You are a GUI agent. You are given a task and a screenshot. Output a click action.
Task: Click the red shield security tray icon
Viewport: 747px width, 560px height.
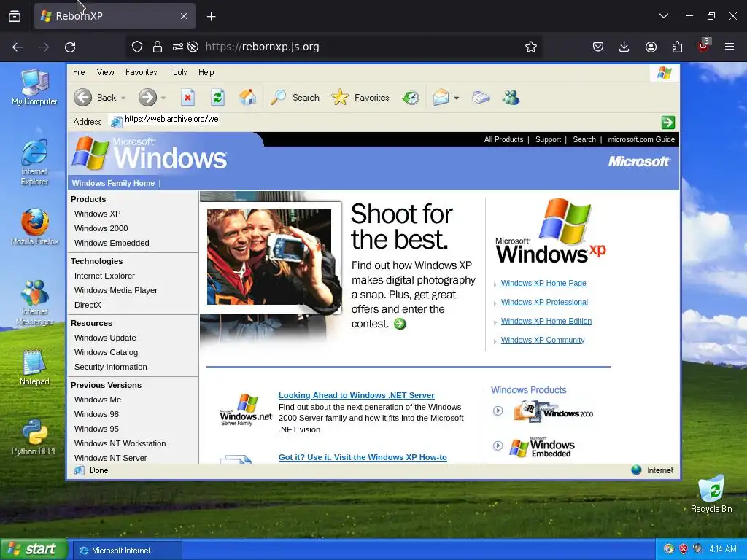683,549
